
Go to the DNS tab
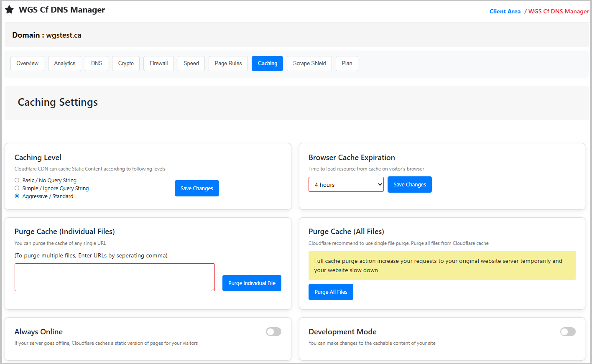(97, 64)
